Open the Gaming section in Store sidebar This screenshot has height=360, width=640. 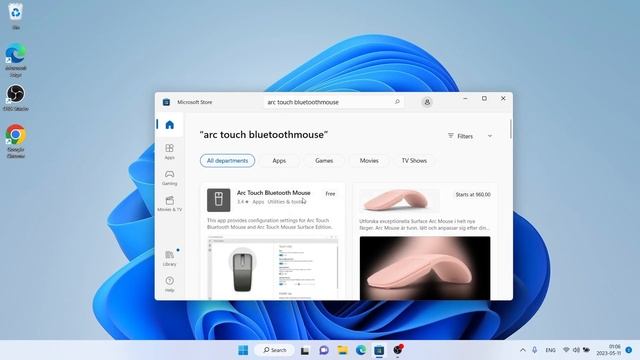[x=169, y=178]
